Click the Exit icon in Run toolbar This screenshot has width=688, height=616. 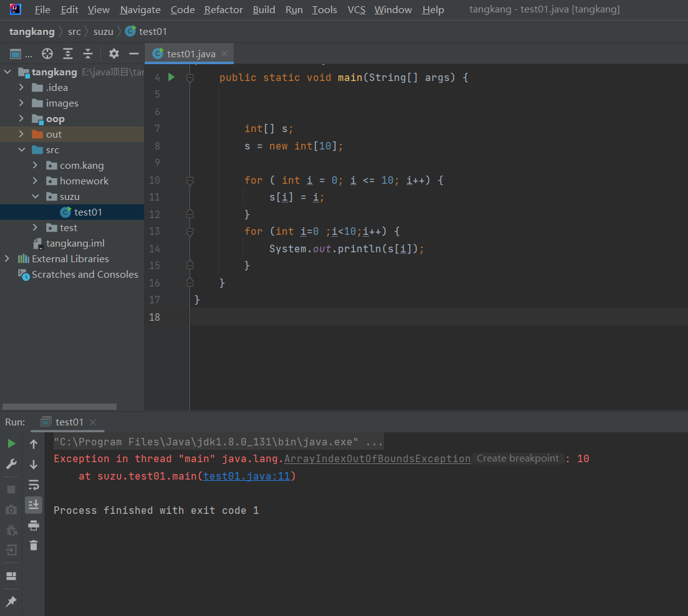coord(11,550)
